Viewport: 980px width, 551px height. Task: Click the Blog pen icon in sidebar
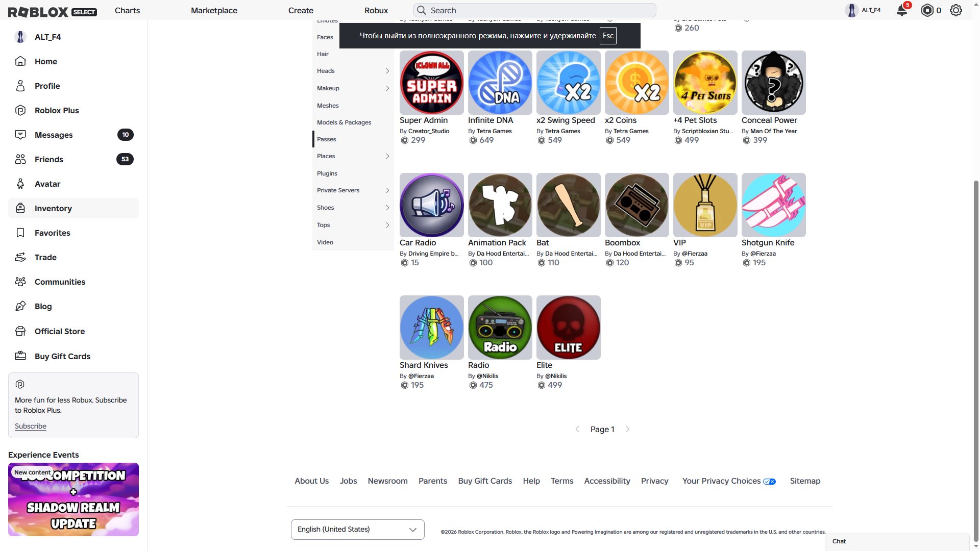coord(20,306)
